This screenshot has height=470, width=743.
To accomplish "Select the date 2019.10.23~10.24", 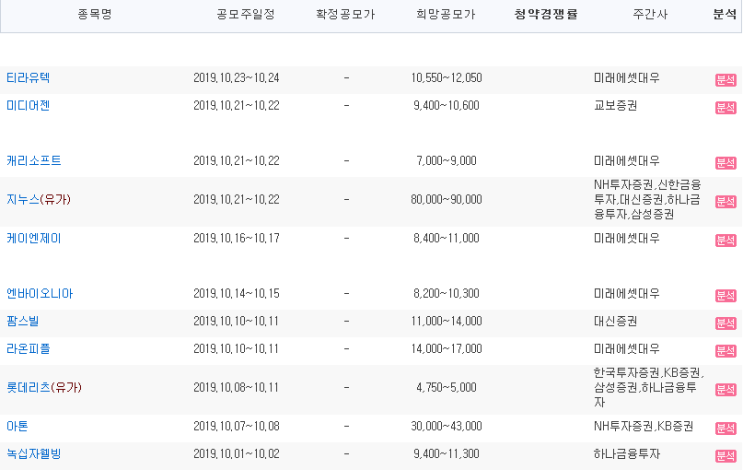I will (x=236, y=78).
